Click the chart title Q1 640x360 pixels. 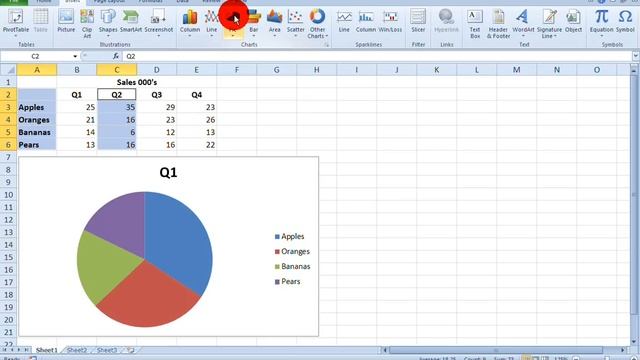tap(168, 172)
